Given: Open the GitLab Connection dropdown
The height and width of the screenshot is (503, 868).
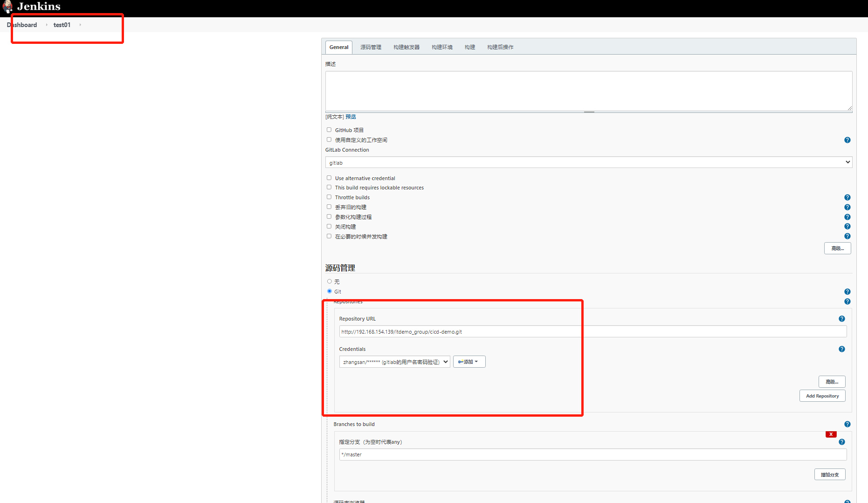Looking at the screenshot, I should (x=589, y=162).
